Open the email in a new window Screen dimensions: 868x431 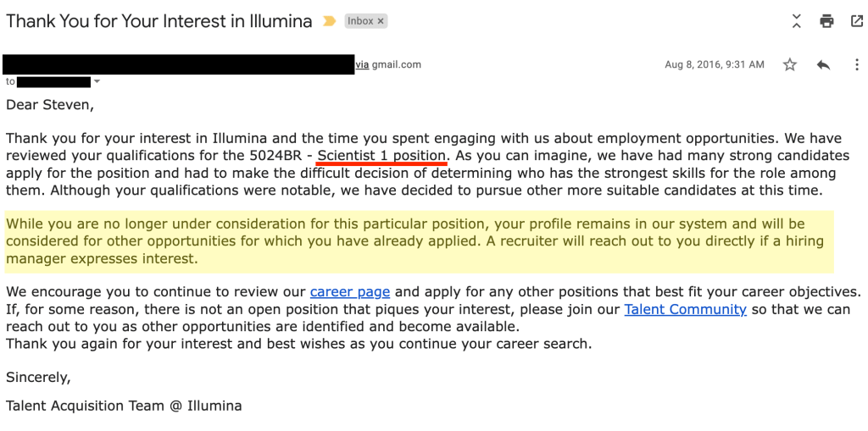pos(856,21)
